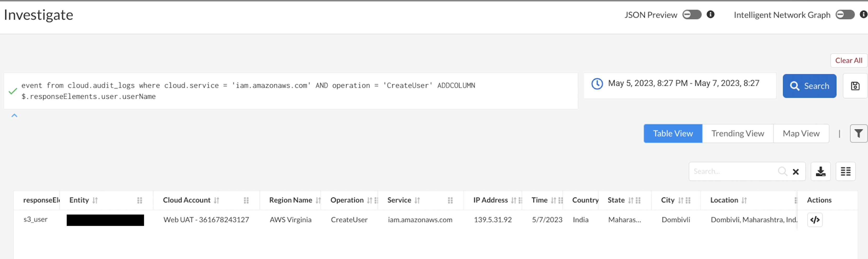Click the save query floppy disk icon

coord(855,86)
